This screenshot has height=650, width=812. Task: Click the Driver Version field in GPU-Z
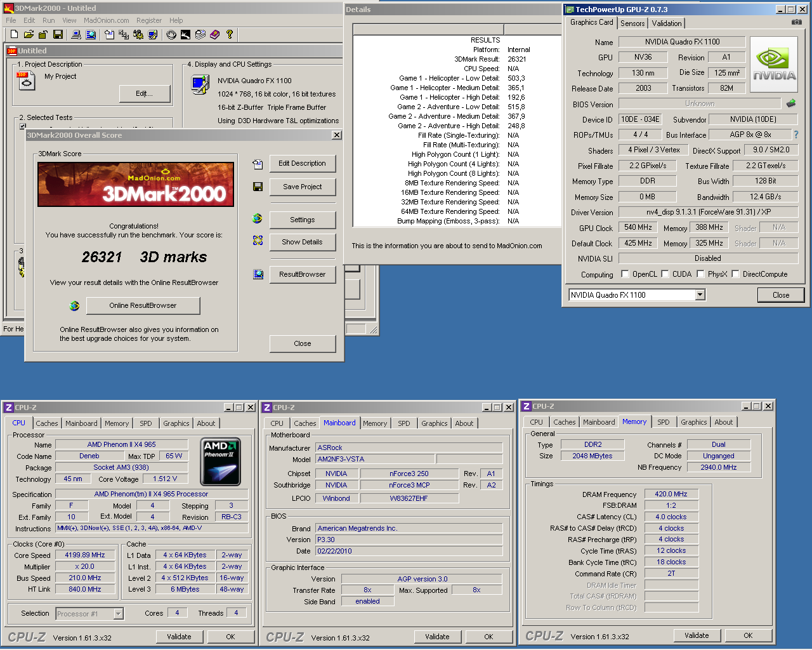click(x=708, y=212)
